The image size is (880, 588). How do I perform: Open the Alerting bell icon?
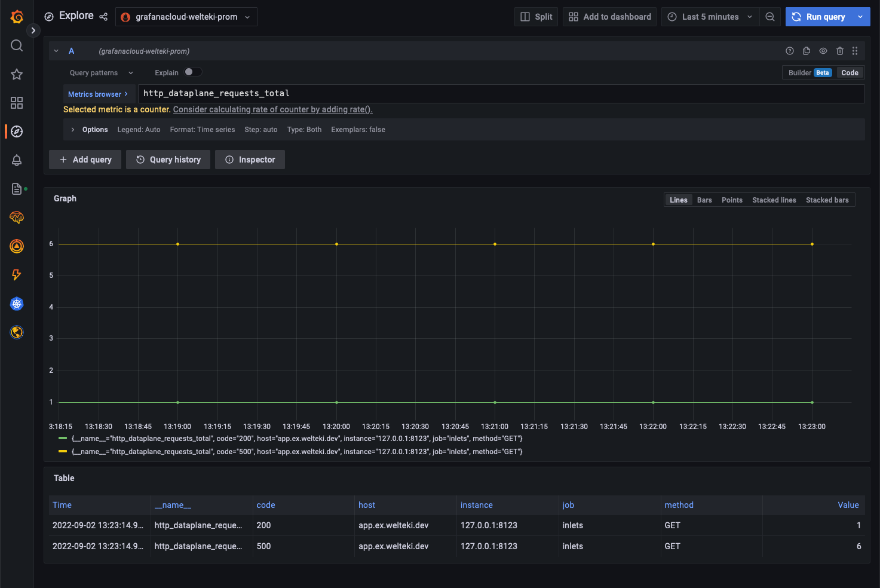tap(17, 160)
